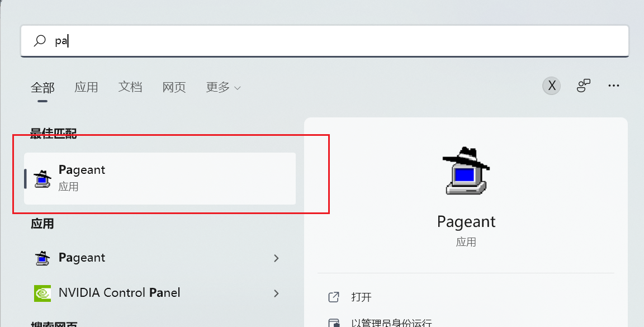This screenshot has width=644, height=327.
Task: Switch to the 网页 tab
Action: tap(174, 87)
